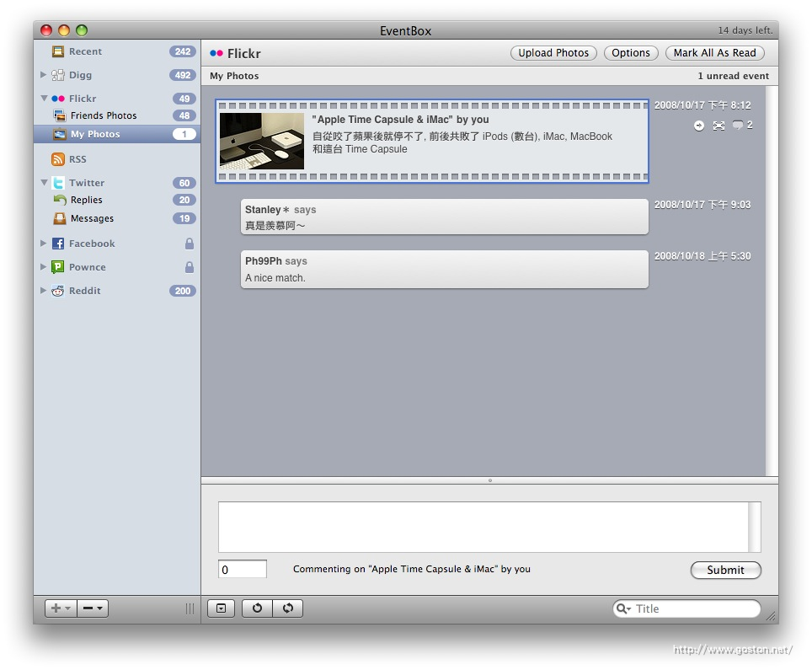This screenshot has width=812, height=670.
Task: Click the Pounce lock icon
Action: point(190,267)
